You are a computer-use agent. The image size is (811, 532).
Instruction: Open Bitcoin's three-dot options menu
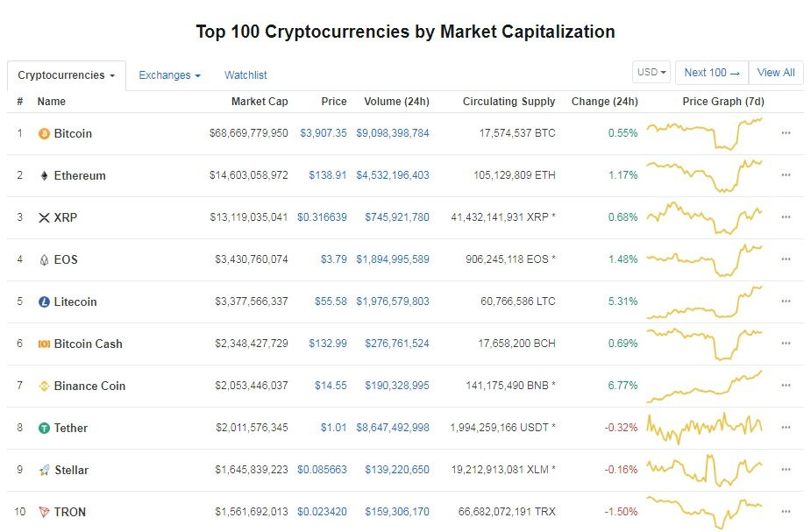(786, 133)
